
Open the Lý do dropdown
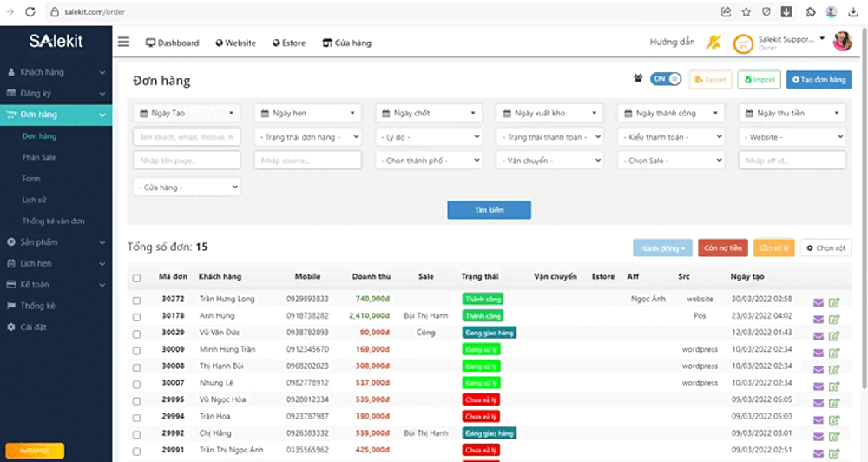(429, 137)
